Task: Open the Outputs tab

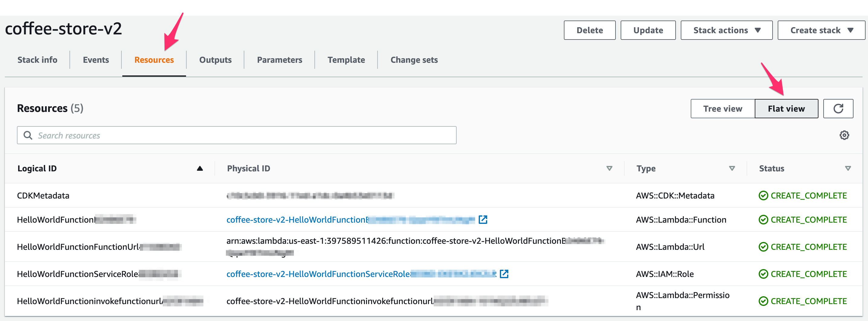Action: pyautogui.click(x=215, y=60)
